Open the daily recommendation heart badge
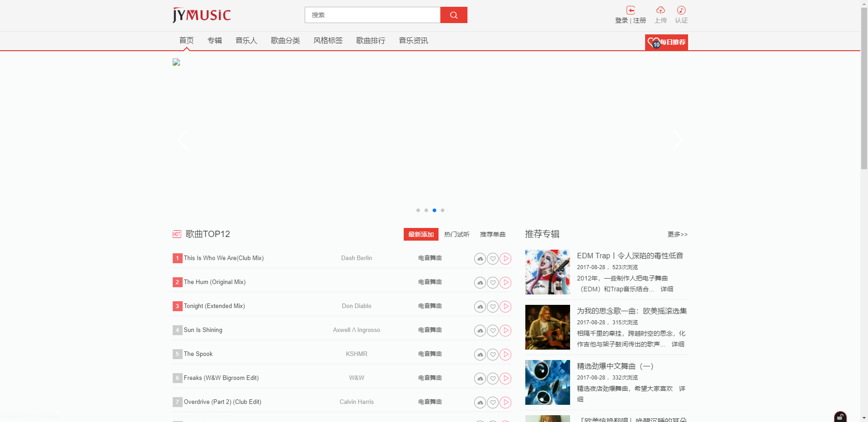 (x=666, y=42)
